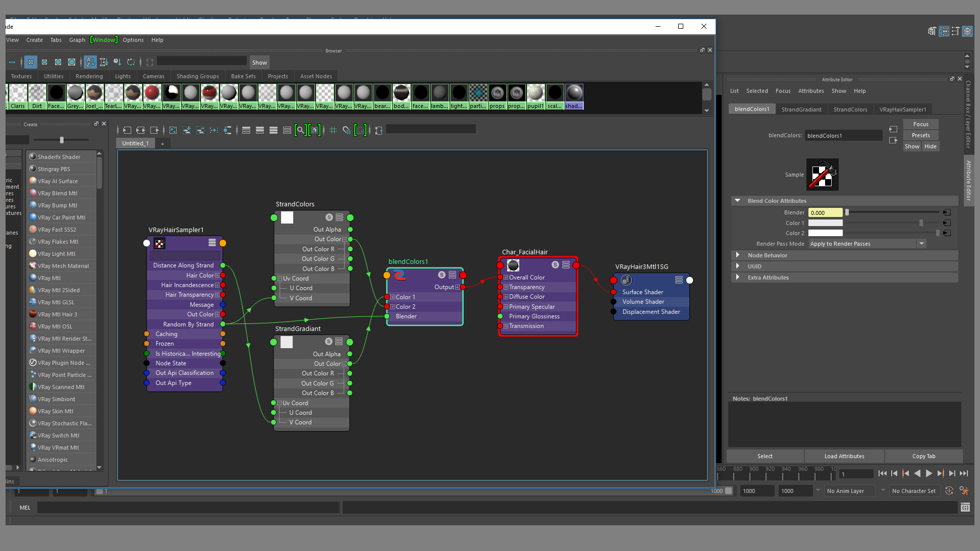Toggle the node editor grid display
This screenshot has width=980, height=551.
click(333, 130)
